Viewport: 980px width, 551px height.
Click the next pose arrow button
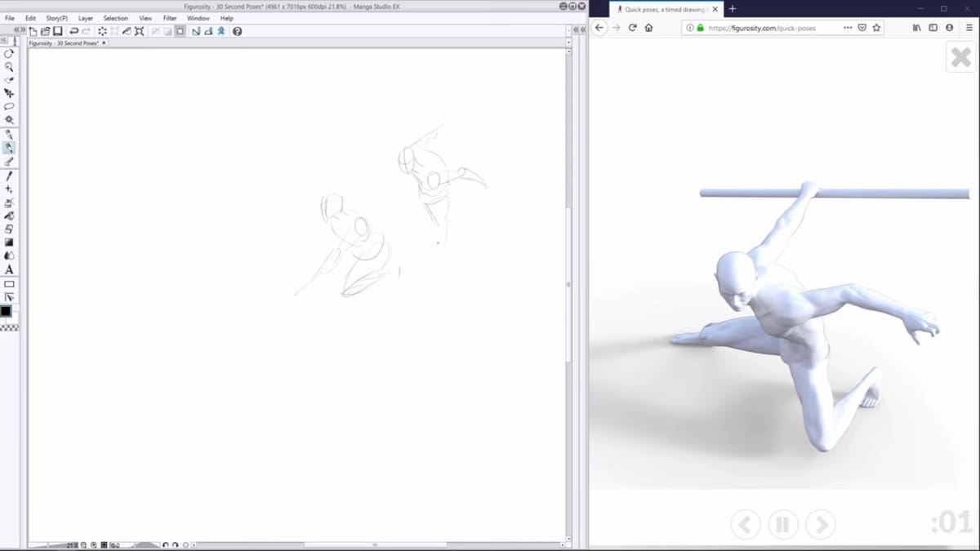coord(821,525)
